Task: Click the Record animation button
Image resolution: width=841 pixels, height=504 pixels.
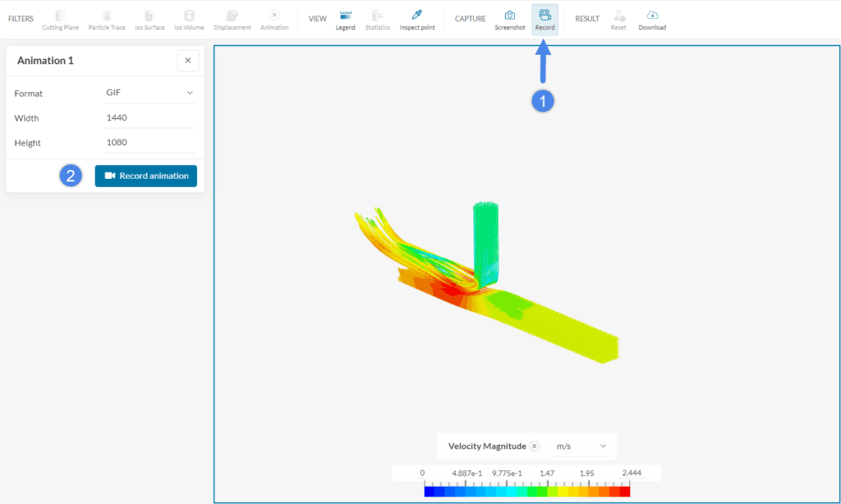Action: tap(145, 176)
